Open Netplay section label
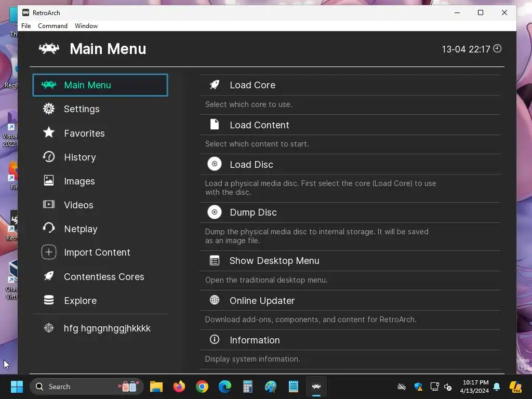This screenshot has height=399, width=532. [81, 229]
